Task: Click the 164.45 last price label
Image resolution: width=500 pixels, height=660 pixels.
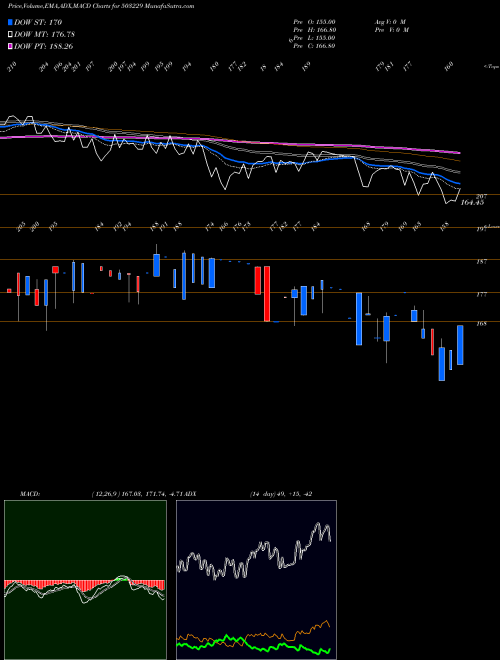Action: pyautogui.click(x=472, y=202)
